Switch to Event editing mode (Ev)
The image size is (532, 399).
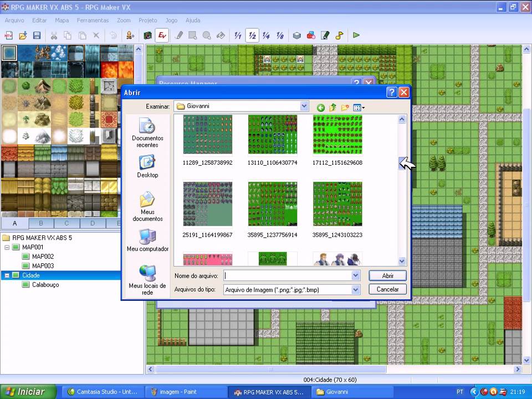[162, 35]
